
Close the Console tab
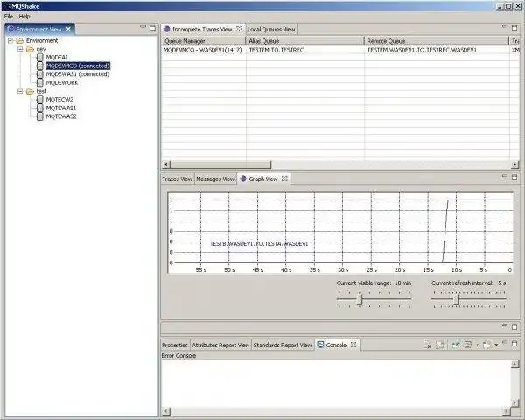click(x=353, y=345)
